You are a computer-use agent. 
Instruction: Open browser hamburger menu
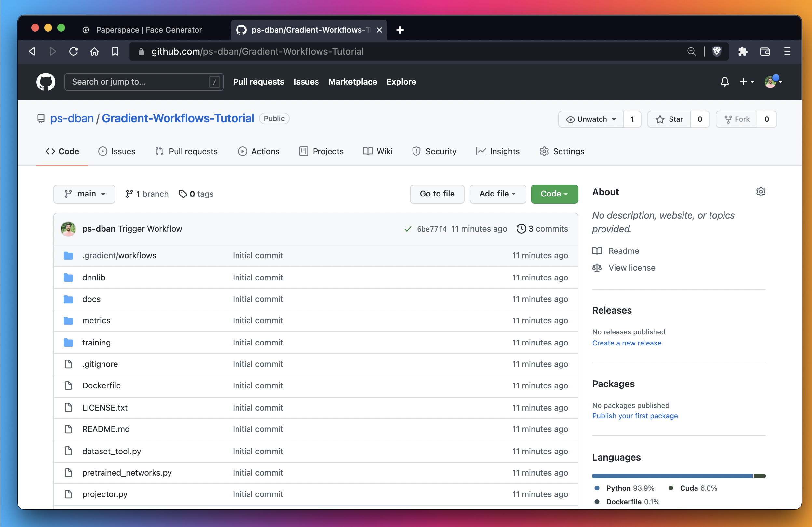(787, 51)
